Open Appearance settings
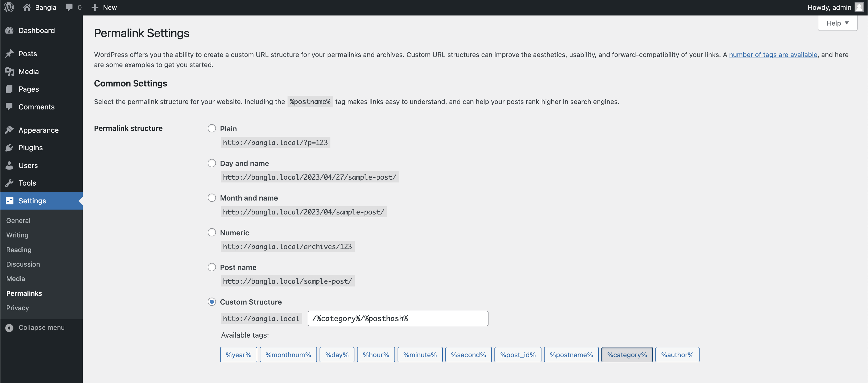 click(38, 129)
